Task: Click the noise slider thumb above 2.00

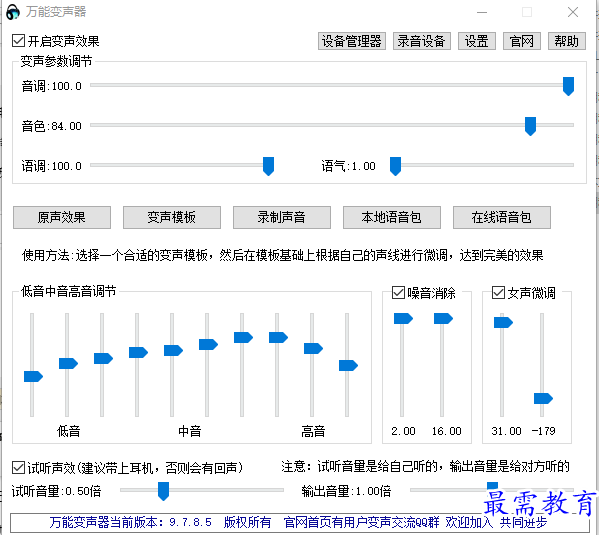Action: [x=403, y=319]
